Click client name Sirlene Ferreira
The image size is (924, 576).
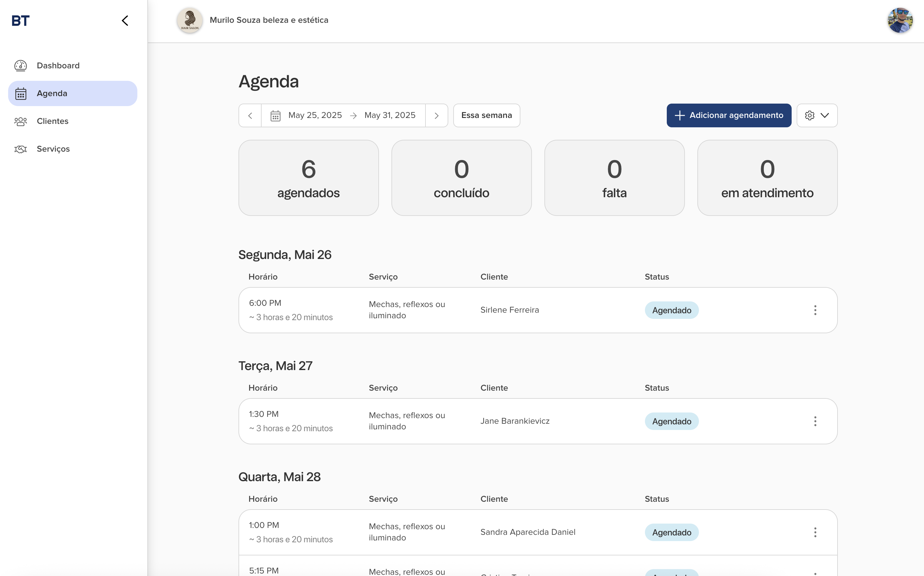tap(509, 310)
